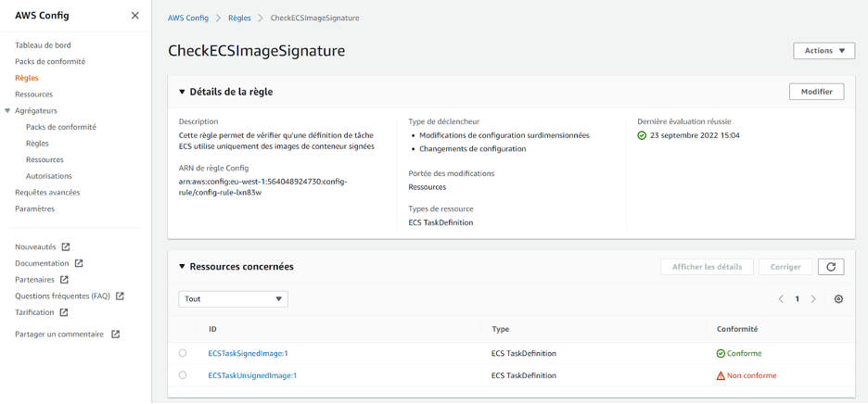Click the Corriger button
The height and width of the screenshot is (404, 868).
click(785, 267)
